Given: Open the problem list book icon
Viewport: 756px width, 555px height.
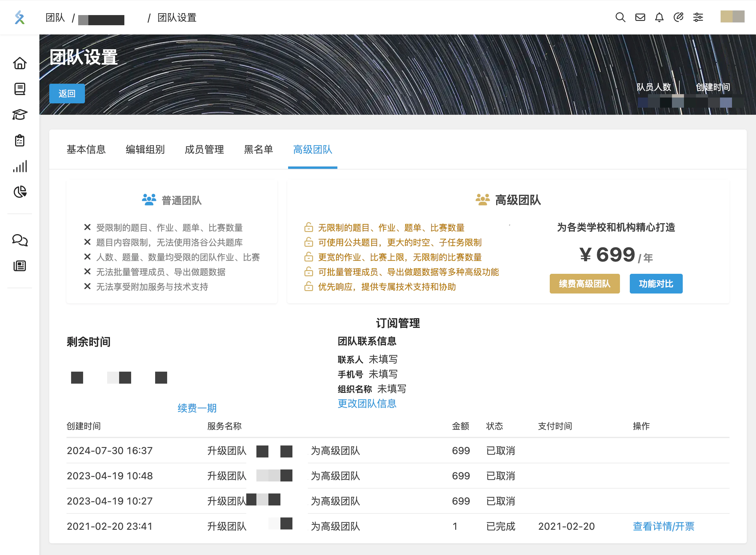Looking at the screenshot, I should point(20,89).
